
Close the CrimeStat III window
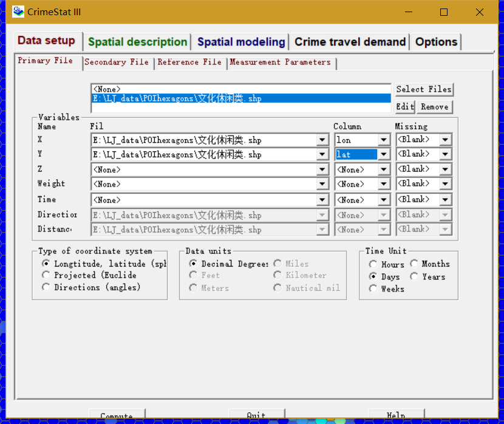[480, 12]
